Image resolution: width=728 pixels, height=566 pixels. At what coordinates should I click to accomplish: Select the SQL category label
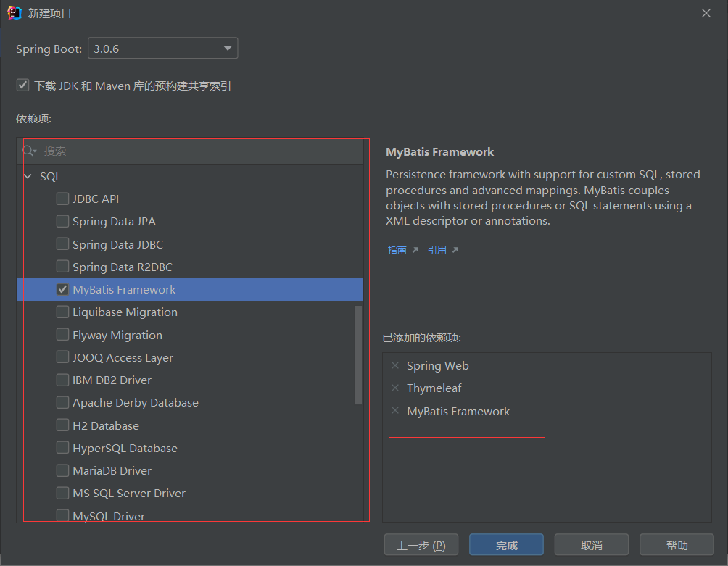50,177
